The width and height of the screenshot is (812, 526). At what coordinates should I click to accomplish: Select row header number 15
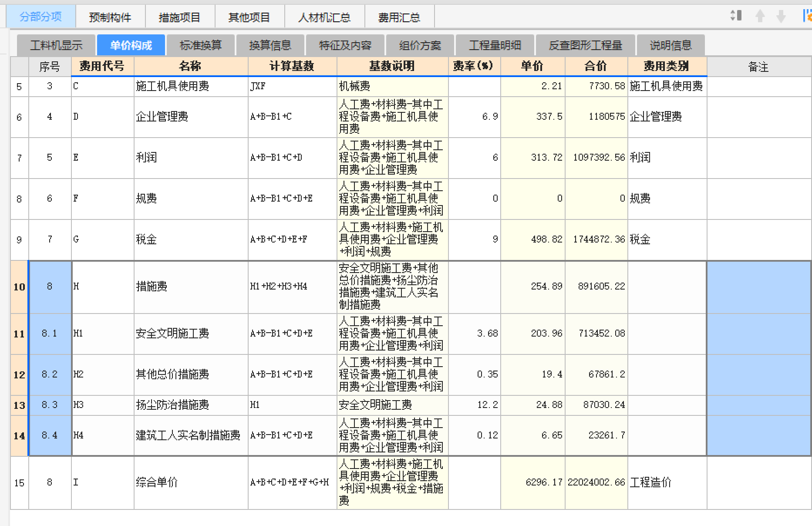pos(19,483)
